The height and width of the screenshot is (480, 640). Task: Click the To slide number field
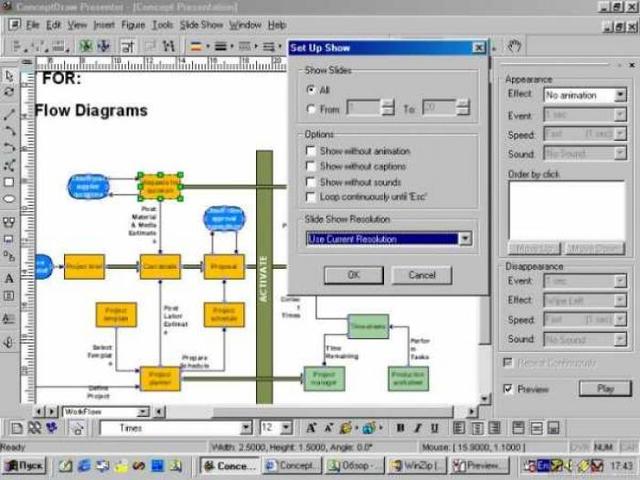440,108
